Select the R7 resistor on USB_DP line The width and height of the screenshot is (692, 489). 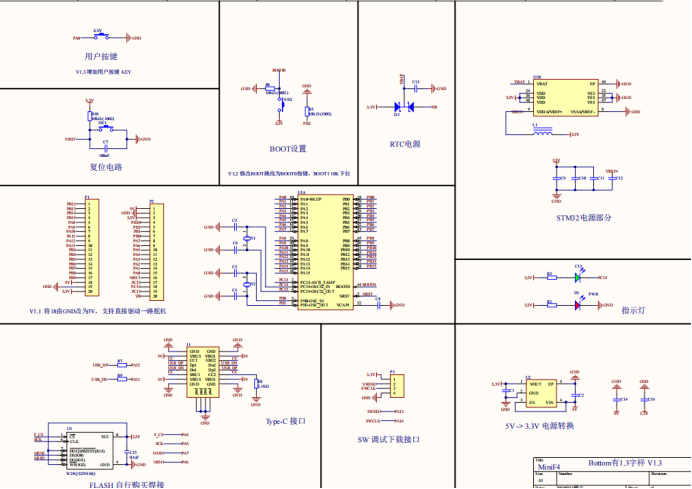pos(122,365)
